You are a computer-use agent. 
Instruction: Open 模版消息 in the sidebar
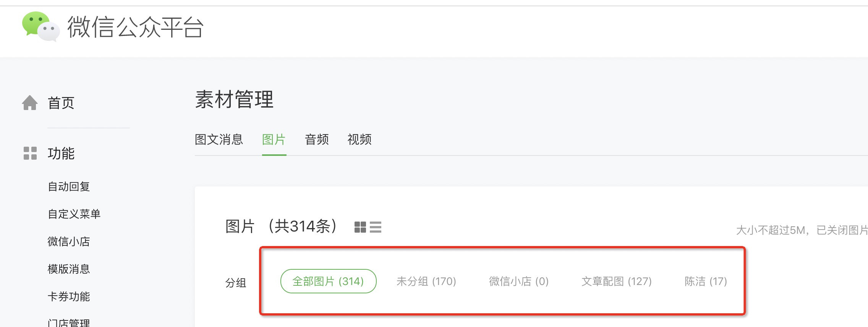69,269
